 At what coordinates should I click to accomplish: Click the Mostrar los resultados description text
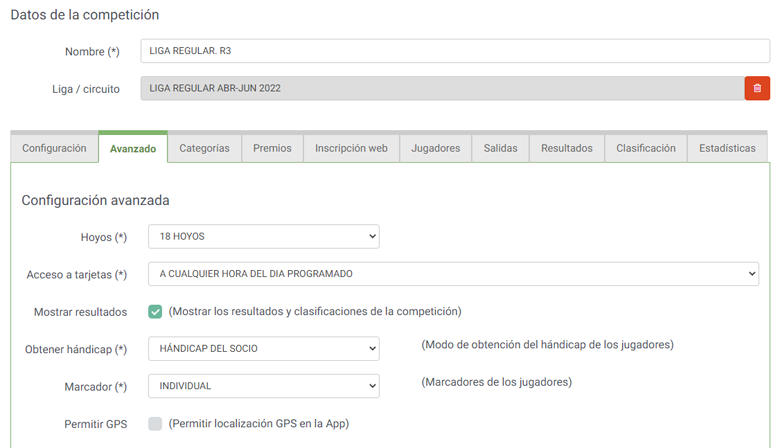(x=315, y=311)
